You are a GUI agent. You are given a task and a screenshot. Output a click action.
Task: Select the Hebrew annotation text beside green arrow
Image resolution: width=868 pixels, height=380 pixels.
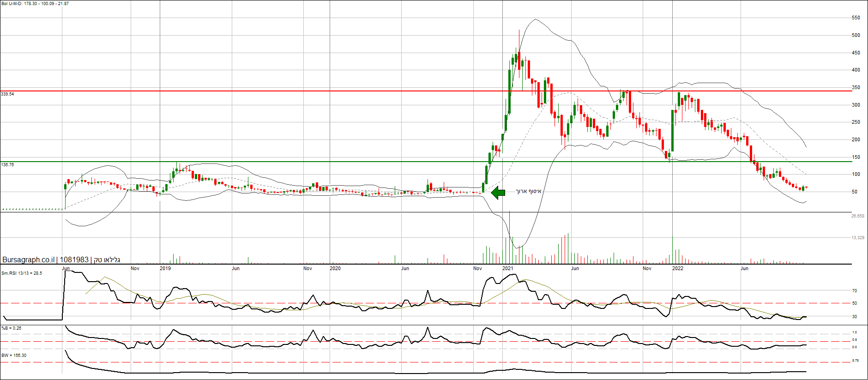pyautogui.click(x=528, y=191)
